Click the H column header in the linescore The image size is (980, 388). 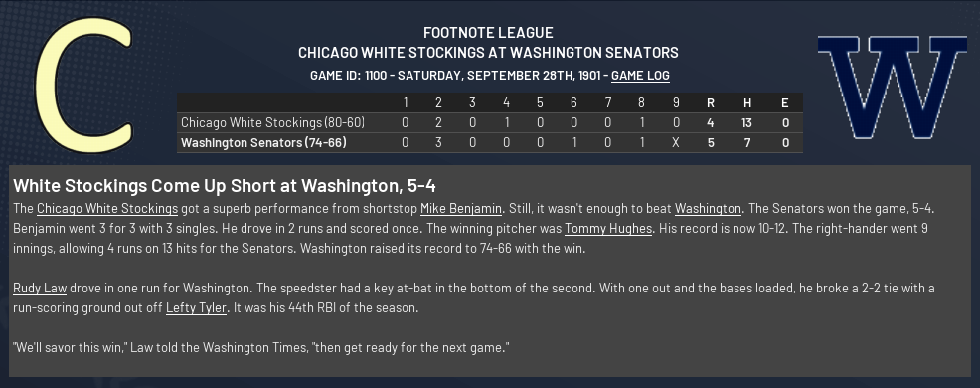point(746,103)
